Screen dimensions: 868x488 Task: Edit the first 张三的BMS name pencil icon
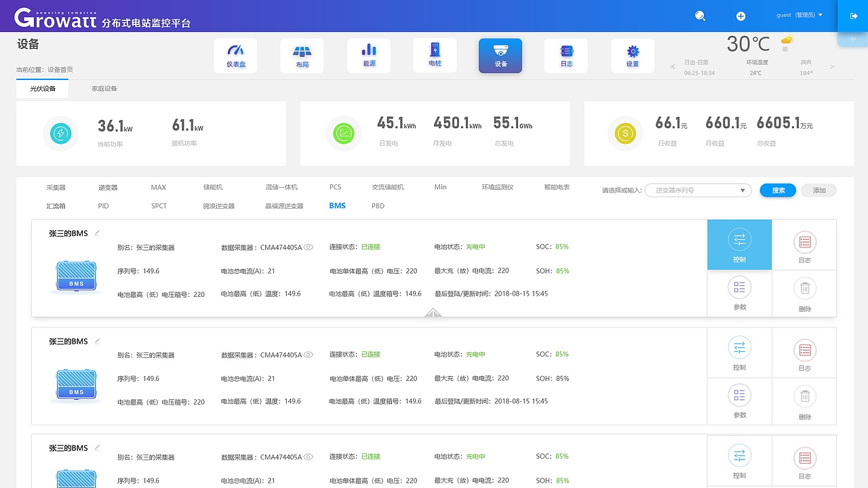pyautogui.click(x=97, y=232)
